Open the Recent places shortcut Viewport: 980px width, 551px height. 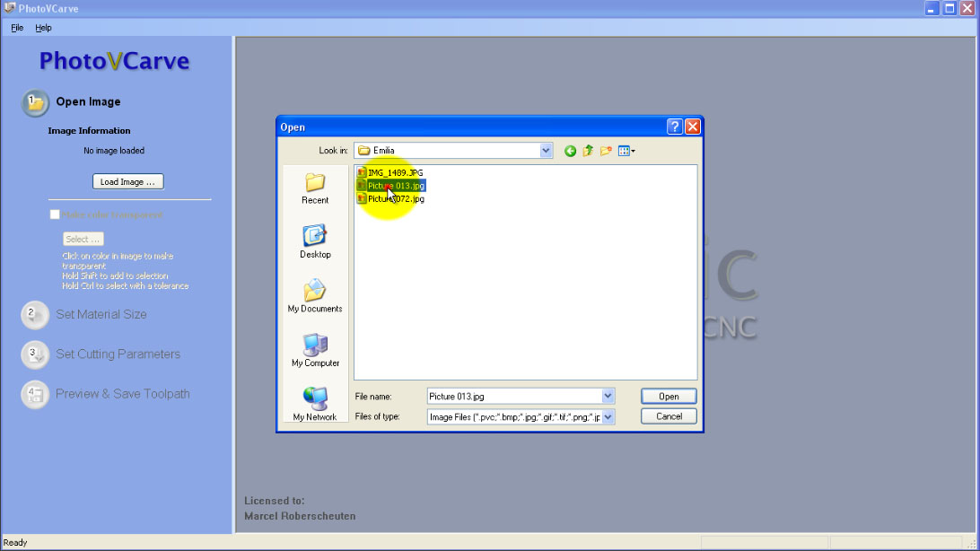coord(315,188)
